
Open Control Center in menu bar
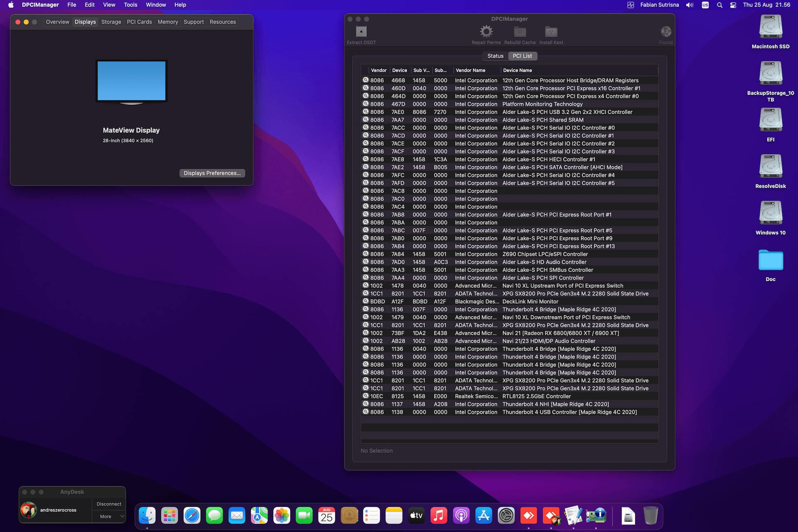(733, 5)
